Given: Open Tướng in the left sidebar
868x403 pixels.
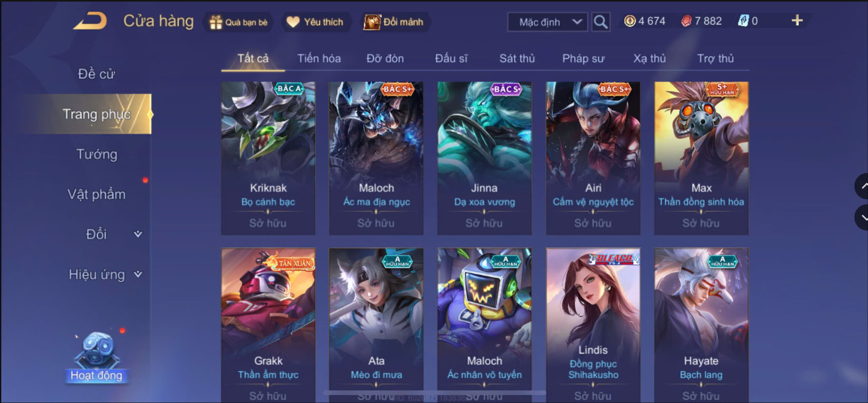Looking at the screenshot, I should tap(97, 154).
